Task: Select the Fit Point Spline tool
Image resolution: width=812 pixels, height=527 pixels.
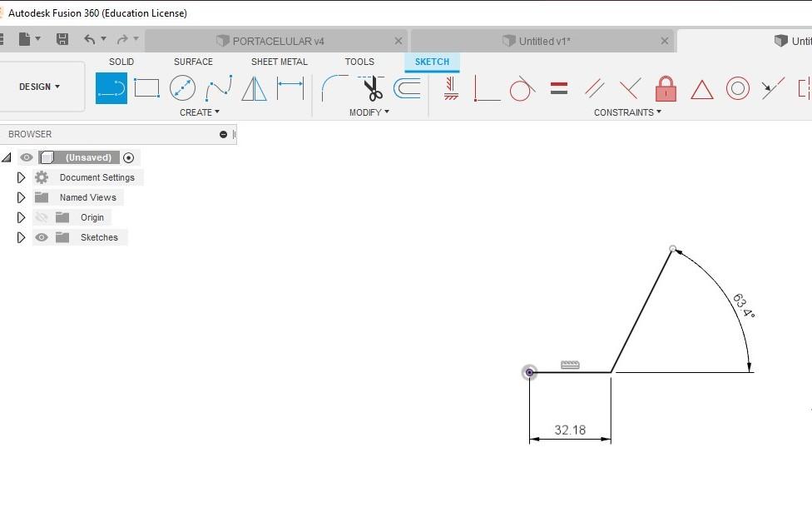Action: pyautogui.click(x=219, y=88)
